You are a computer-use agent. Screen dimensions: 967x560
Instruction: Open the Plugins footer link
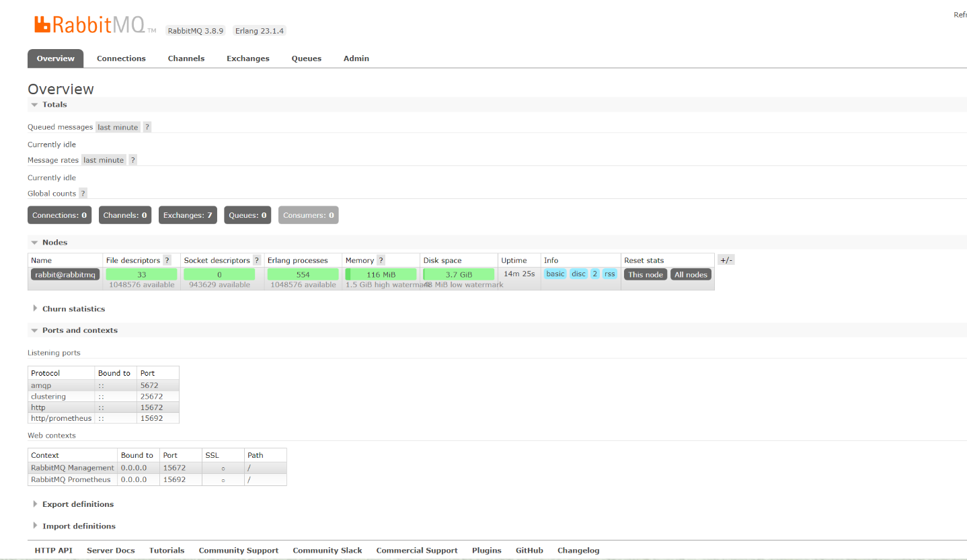click(x=487, y=551)
